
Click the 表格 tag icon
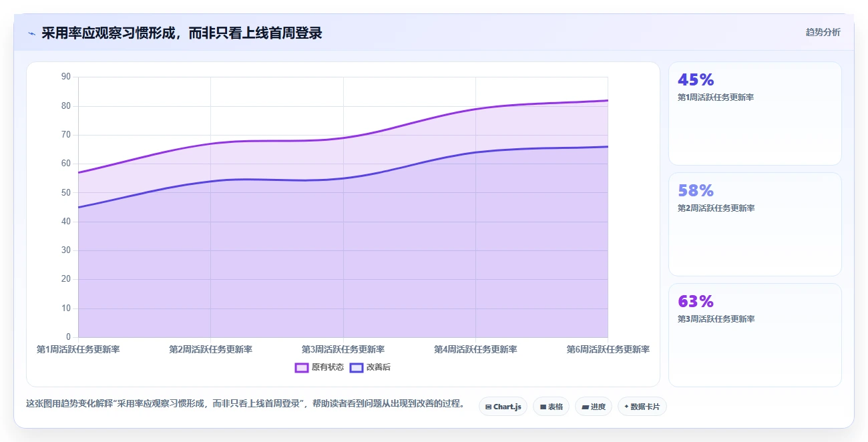click(x=543, y=407)
